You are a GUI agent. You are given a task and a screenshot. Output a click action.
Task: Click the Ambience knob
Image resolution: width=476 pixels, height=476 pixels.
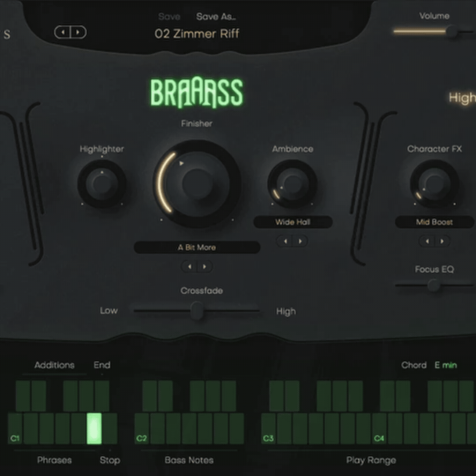tap(292, 184)
